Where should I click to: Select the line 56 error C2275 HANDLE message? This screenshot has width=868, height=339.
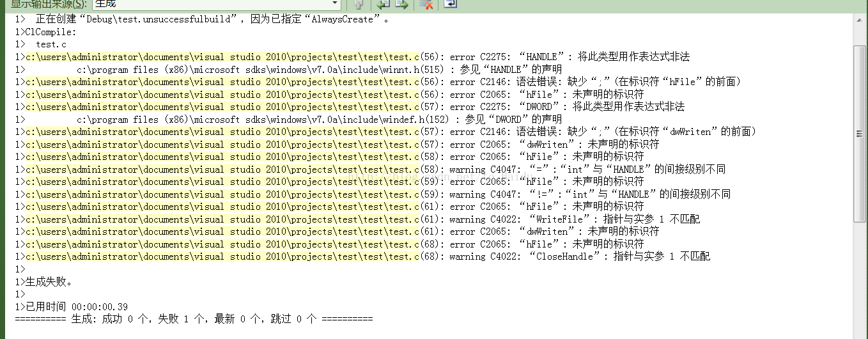pos(353,57)
